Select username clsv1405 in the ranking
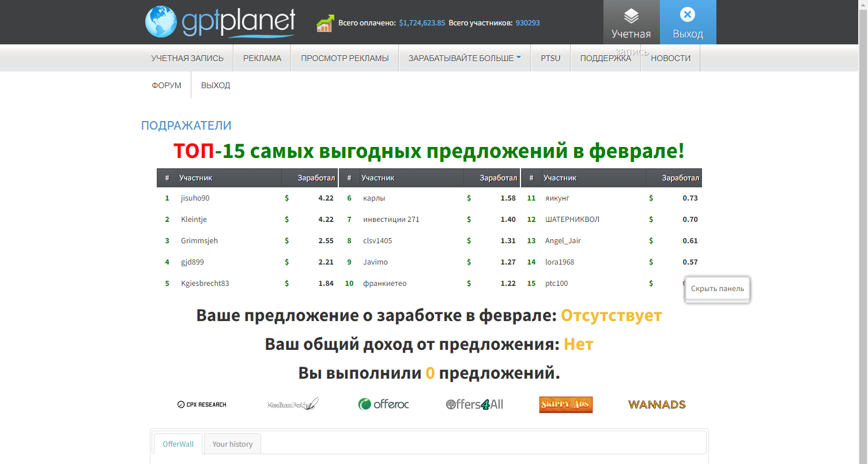The height and width of the screenshot is (464, 868). (378, 241)
